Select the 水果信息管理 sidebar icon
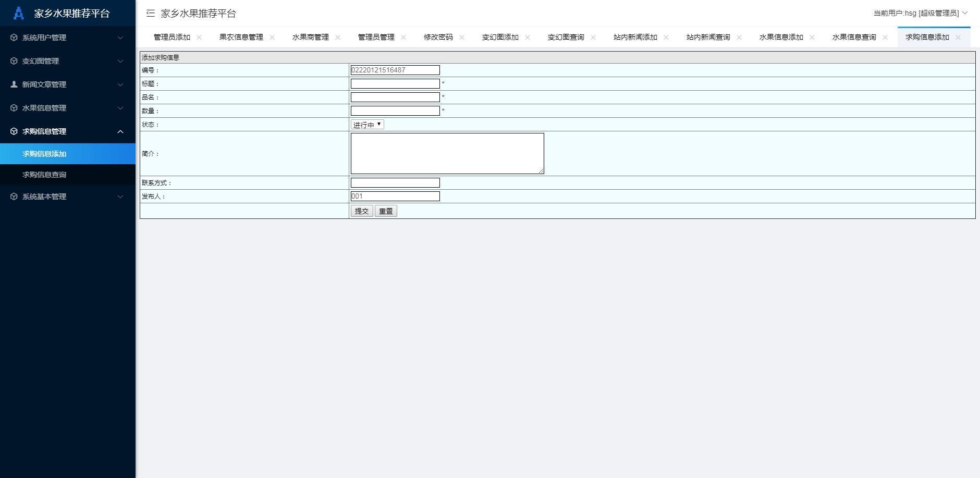Screen dimensions: 980x478 pos(13,108)
